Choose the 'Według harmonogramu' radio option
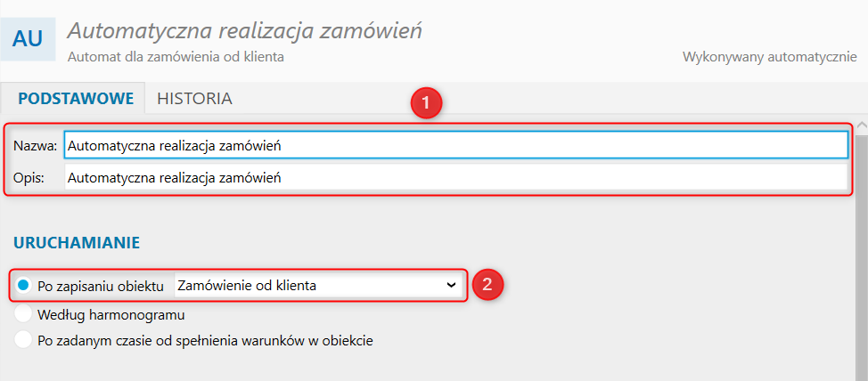The width and height of the screenshot is (868, 381). pyautogui.click(x=23, y=314)
